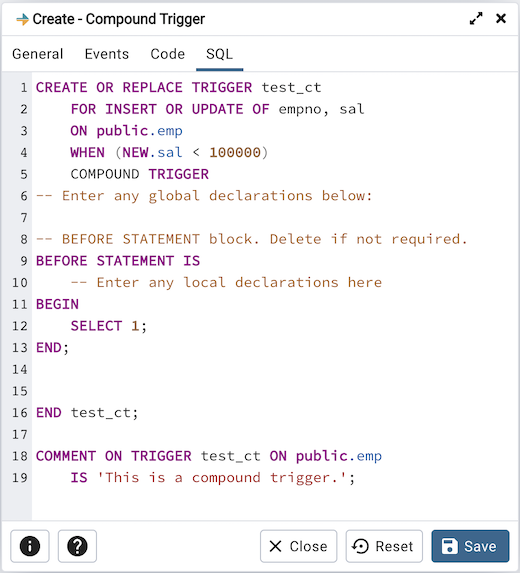Place cursor on CREATE OR REPLACE TRIGGER line

click(x=178, y=88)
